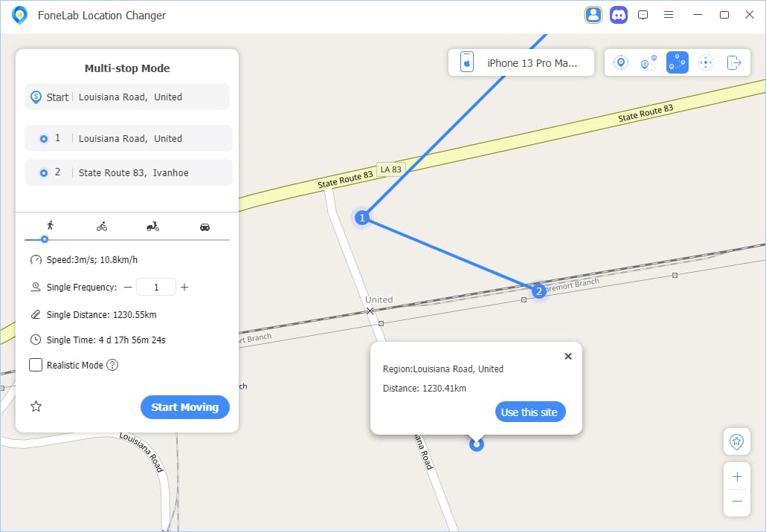Open Realistic Mode help question icon
Viewport: 766px width, 532px height.
(112, 365)
